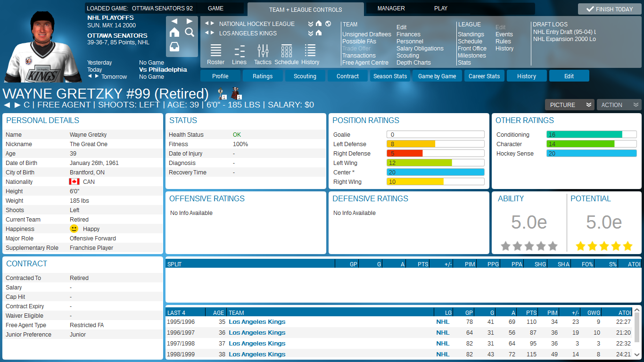Open team Finances link
Viewport: 644px width, 362px height.
pos(408,34)
